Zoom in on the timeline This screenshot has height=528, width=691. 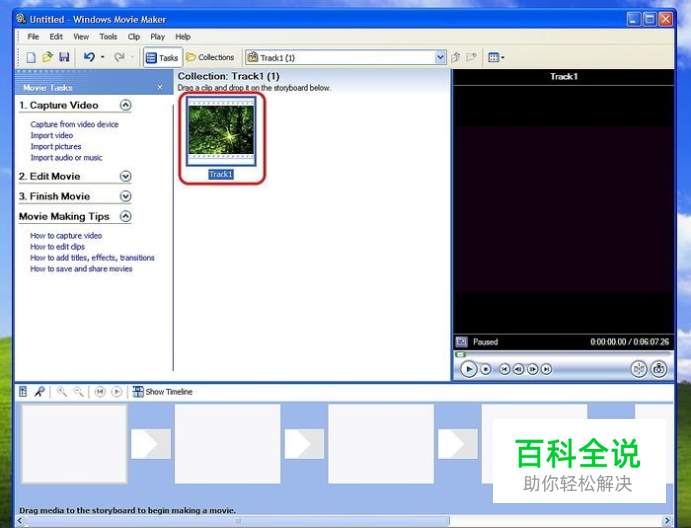pyautogui.click(x=62, y=391)
